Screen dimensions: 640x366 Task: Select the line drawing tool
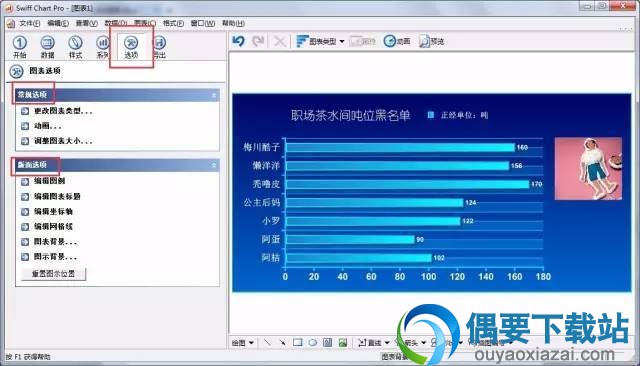(x=267, y=342)
